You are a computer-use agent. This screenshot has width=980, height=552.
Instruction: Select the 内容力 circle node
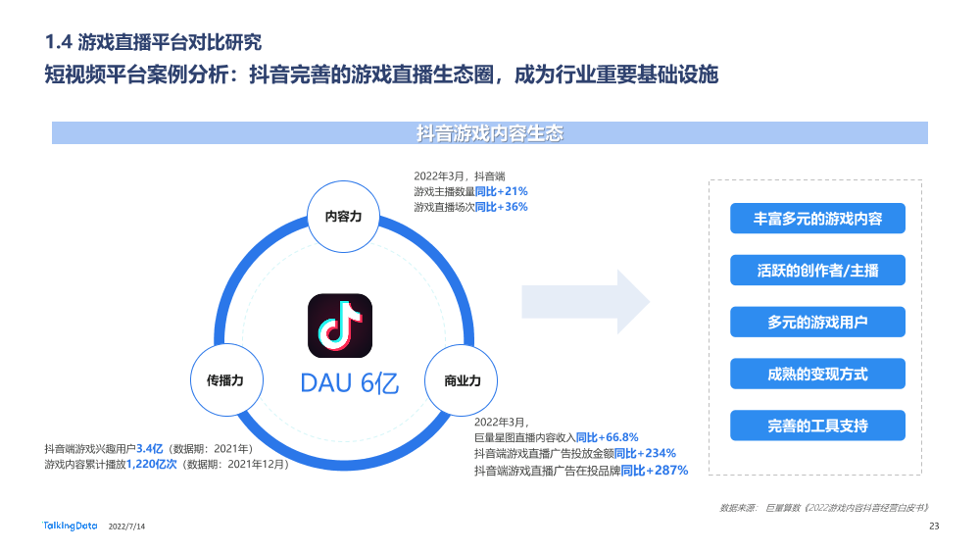coord(343,217)
